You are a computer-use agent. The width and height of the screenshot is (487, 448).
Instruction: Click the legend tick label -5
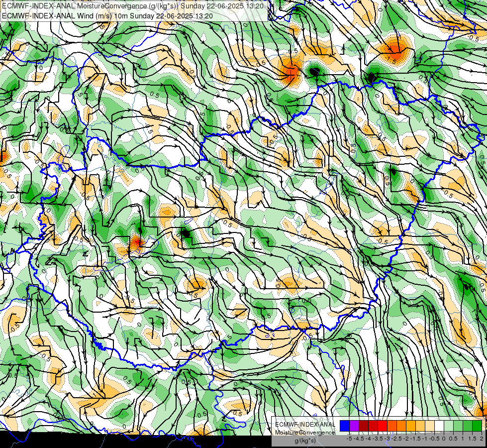349,439
